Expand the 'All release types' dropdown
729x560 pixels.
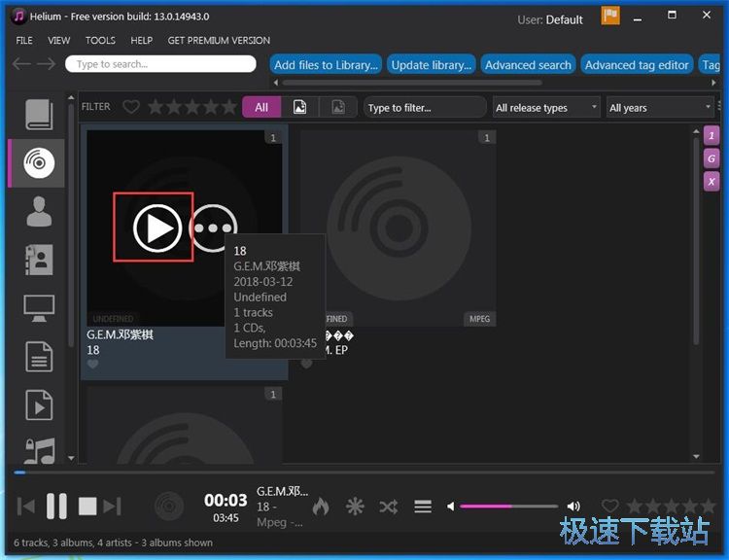[x=545, y=107]
